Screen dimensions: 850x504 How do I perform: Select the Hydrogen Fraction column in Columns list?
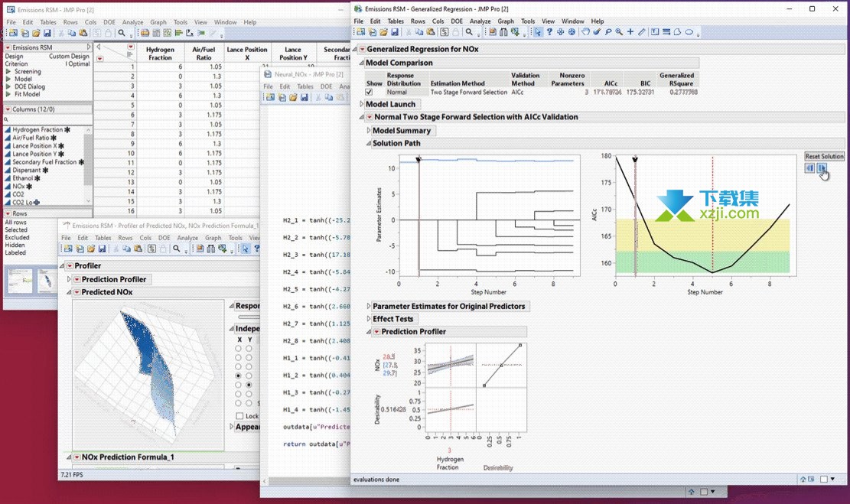(37, 130)
